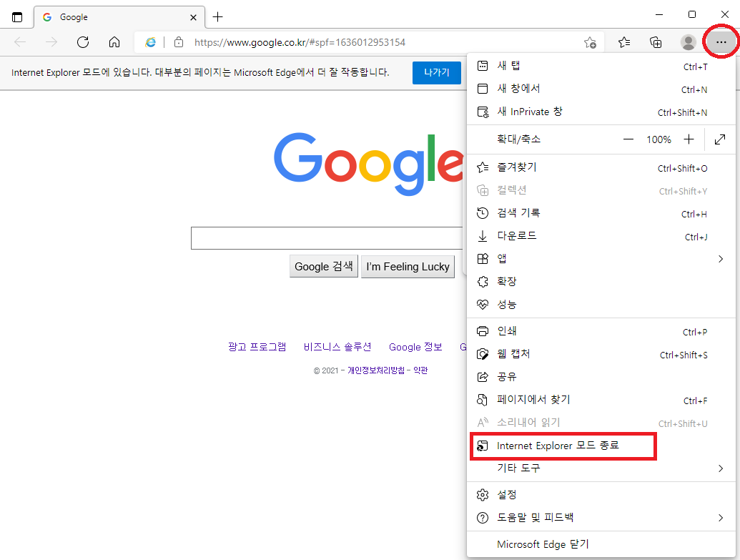
Task: Select 새 창에서 menu item
Action: (x=601, y=89)
